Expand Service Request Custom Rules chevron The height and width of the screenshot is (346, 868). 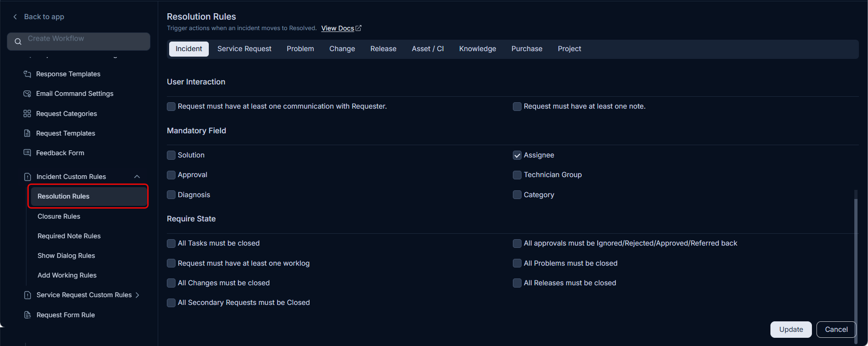tap(137, 295)
